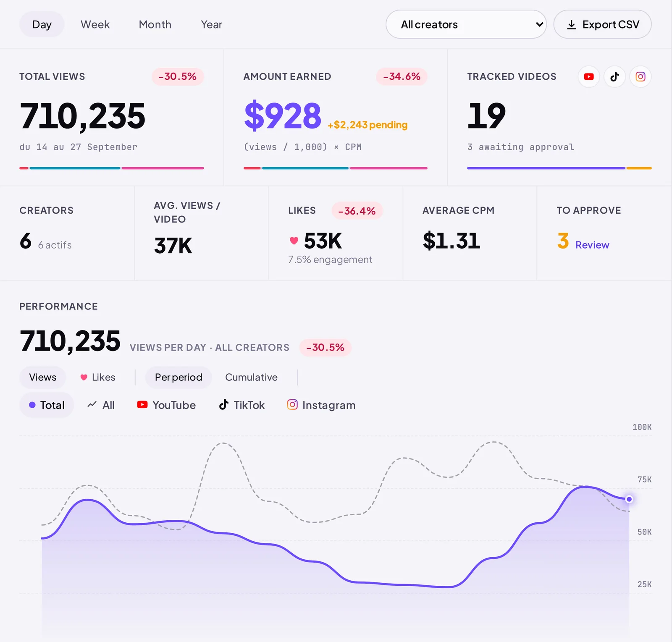Filter chart by All series lines

tap(101, 405)
